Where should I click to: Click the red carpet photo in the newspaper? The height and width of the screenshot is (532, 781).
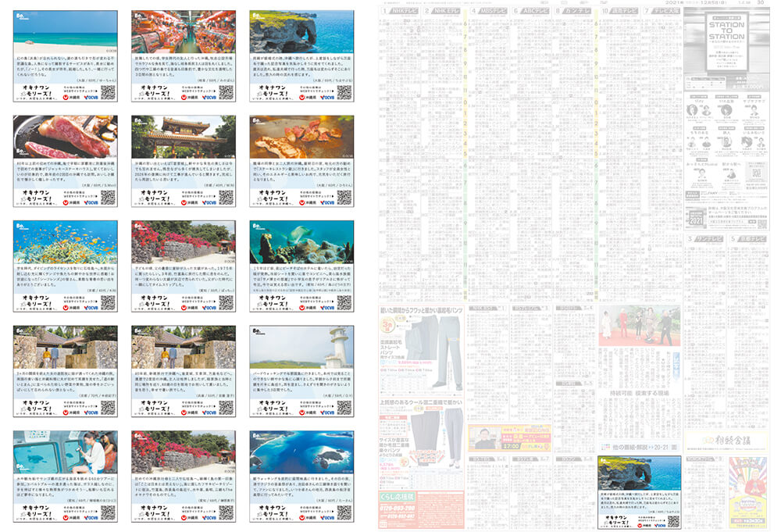[x=640, y=326]
